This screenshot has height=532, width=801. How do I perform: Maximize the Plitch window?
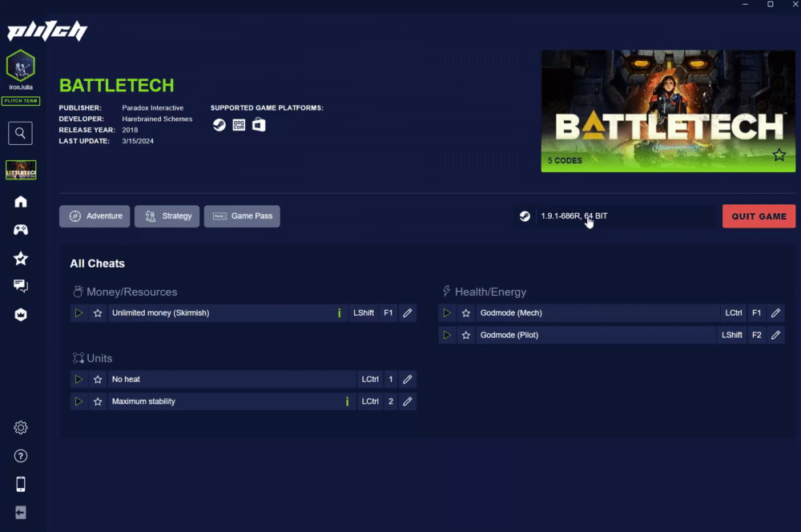[771, 4]
